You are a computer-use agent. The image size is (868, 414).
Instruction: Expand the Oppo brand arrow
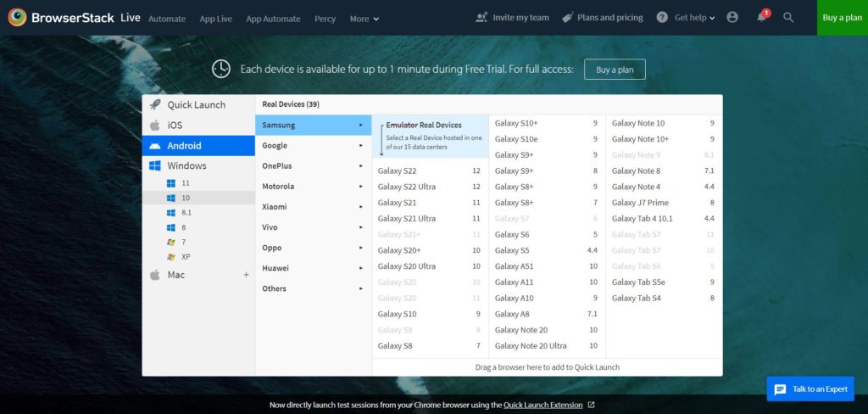[361, 248]
